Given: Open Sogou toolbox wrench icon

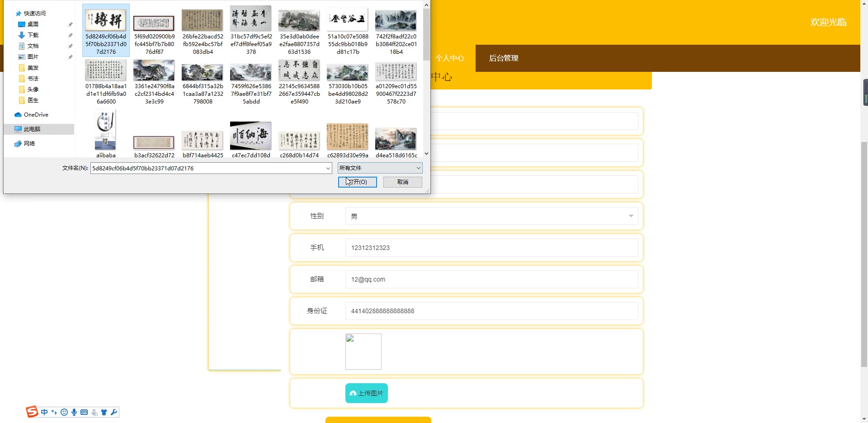Looking at the screenshot, I should (x=114, y=412).
